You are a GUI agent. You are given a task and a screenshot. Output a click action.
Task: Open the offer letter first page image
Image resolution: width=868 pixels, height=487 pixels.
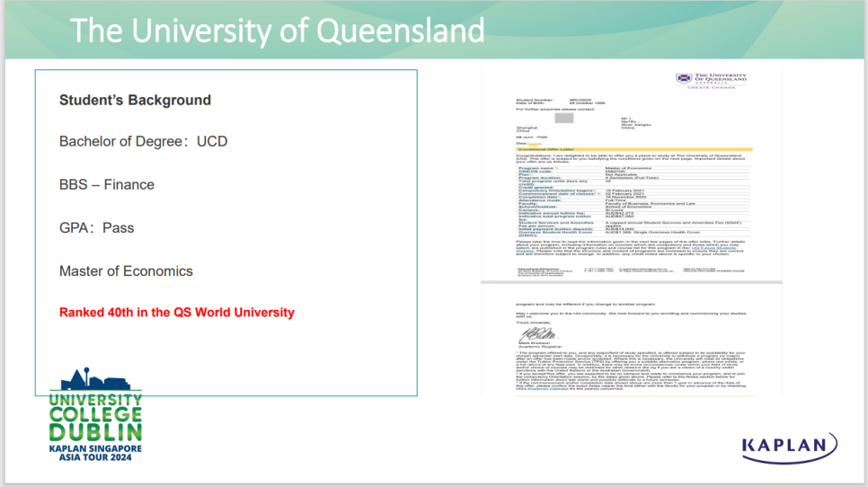tap(632, 175)
